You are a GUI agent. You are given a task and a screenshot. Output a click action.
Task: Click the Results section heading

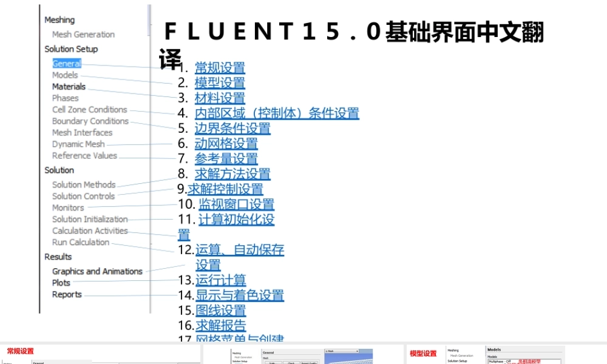58,257
